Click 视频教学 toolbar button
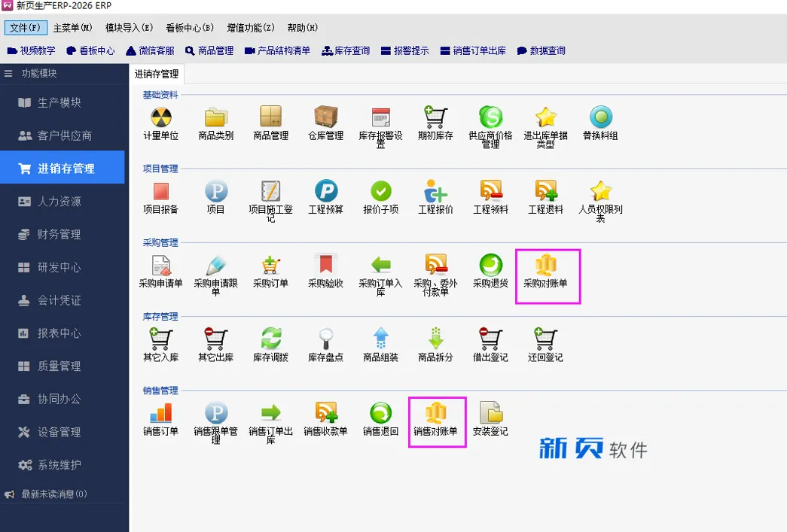Image resolution: width=787 pixels, height=532 pixels. (31, 50)
